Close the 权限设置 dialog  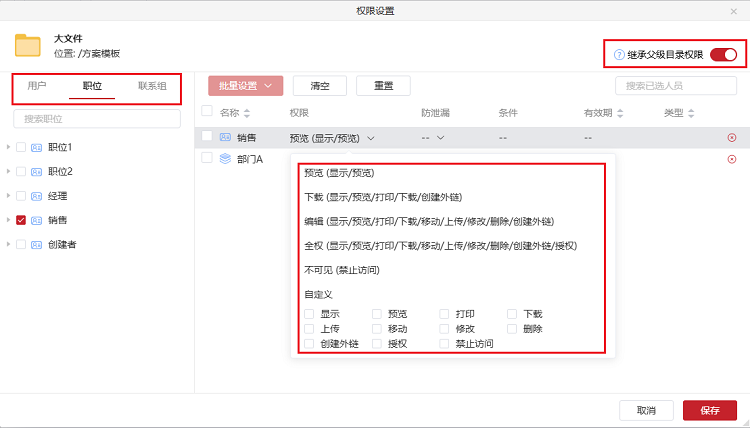click(x=734, y=11)
